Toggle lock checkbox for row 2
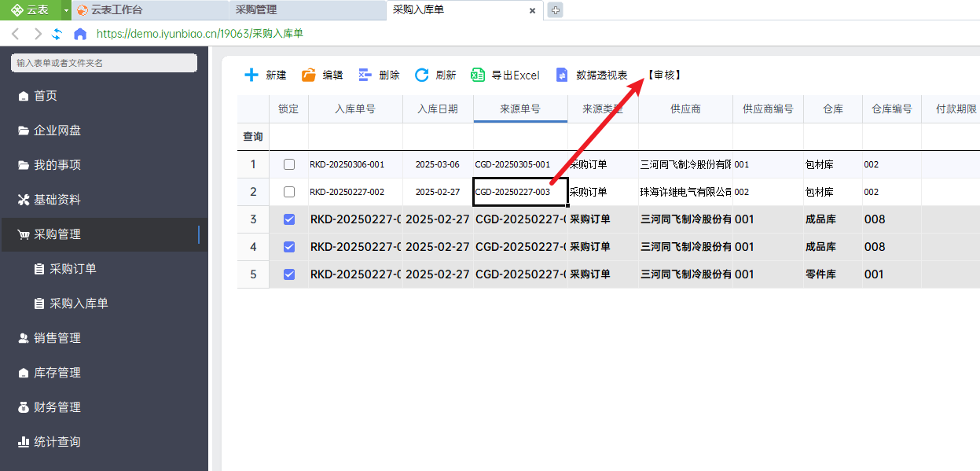Image resolution: width=980 pixels, height=471 pixels. pyautogui.click(x=289, y=192)
